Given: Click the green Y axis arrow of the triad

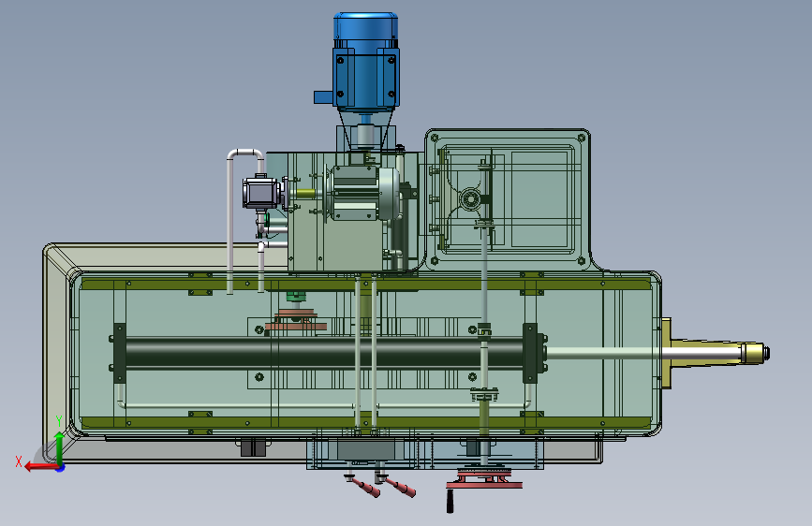Looking at the screenshot, I should (60, 448).
